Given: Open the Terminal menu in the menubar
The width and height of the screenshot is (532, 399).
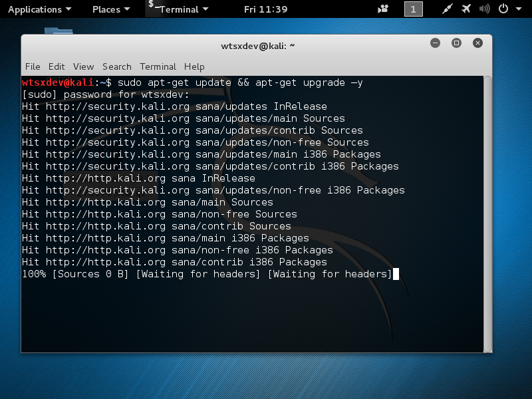Looking at the screenshot, I should [158, 66].
